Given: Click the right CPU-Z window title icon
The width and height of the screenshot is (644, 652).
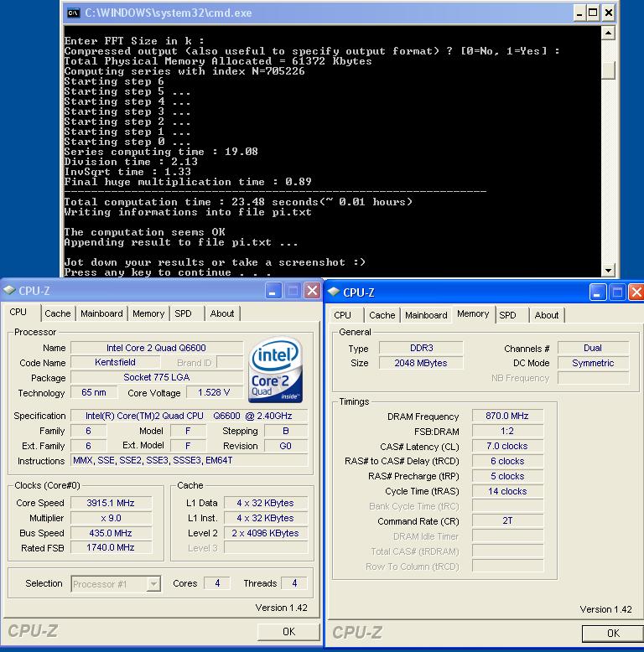Looking at the screenshot, I should pyautogui.click(x=334, y=292).
